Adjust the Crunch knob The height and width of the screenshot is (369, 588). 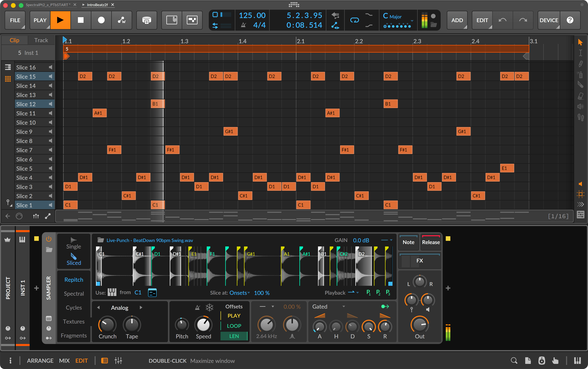[x=107, y=325]
